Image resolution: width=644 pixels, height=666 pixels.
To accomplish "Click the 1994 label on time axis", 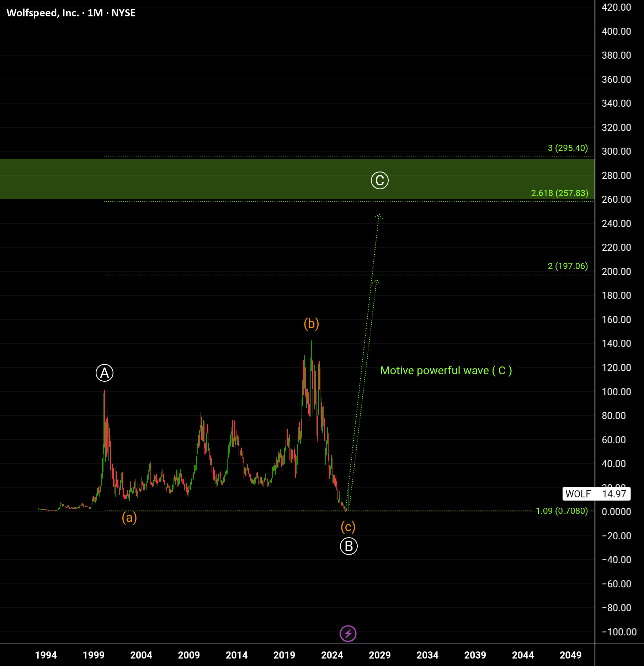I will 46,655.
